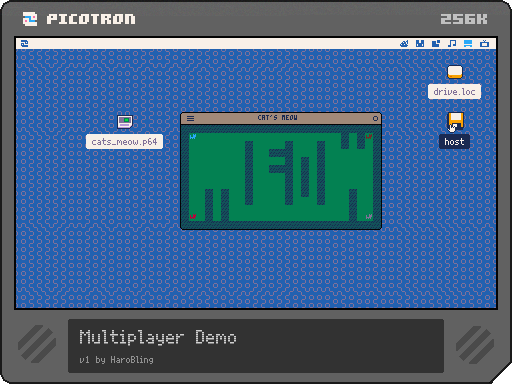The height and width of the screenshot is (384, 512).
Task: Select the drive.loc drive icon
Action: tap(455, 72)
